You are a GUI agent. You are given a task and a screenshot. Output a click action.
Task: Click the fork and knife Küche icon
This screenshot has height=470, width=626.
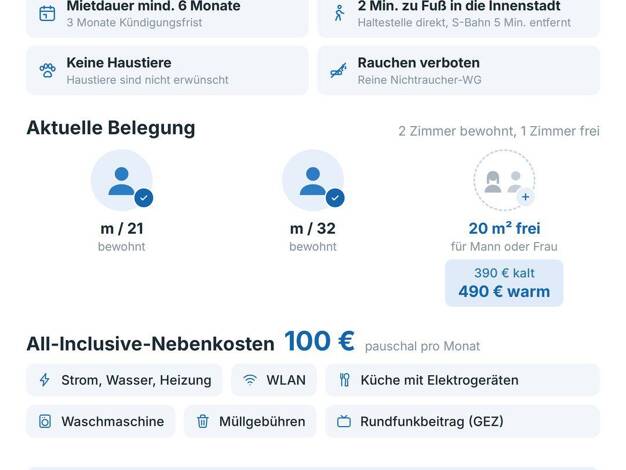(x=344, y=380)
